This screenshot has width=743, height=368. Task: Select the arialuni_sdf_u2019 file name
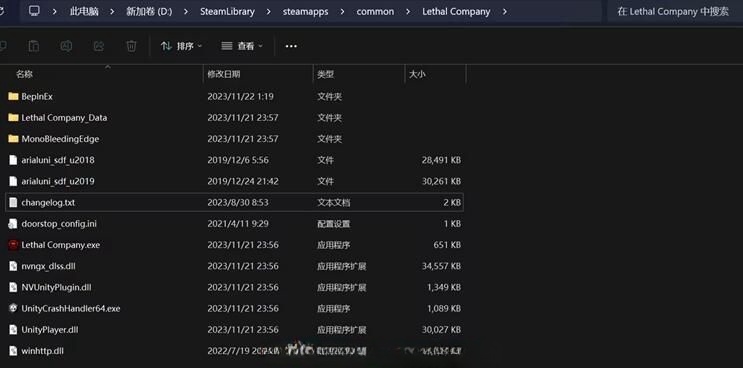(x=58, y=181)
